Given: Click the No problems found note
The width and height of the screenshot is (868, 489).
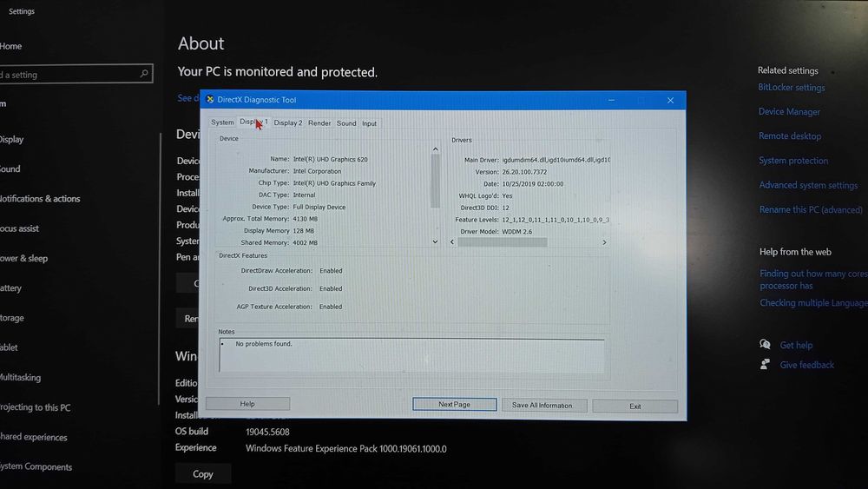Looking at the screenshot, I should [x=264, y=344].
